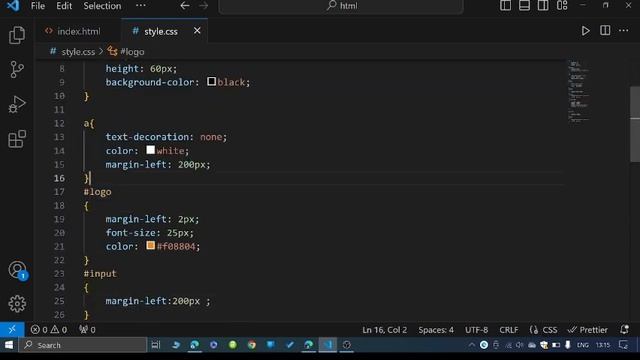The height and width of the screenshot is (360, 640).
Task: Open the #f08804 orange color swatch
Action: click(151, 245)
